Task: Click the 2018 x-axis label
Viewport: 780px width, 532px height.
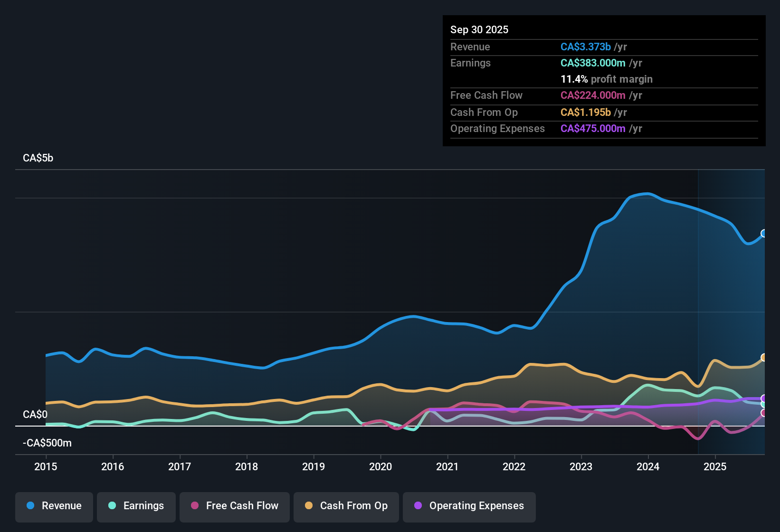Action: [247, 467]
